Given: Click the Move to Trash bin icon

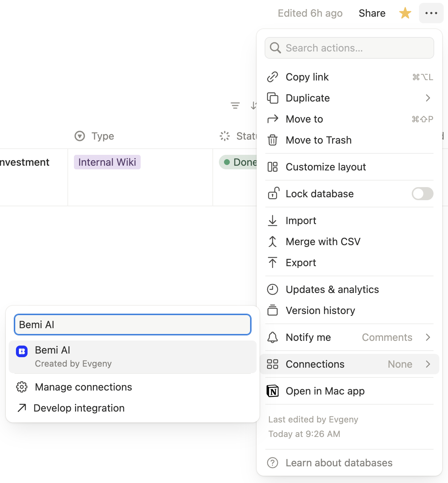Looking at the screenshot, I should pos(273,140).
